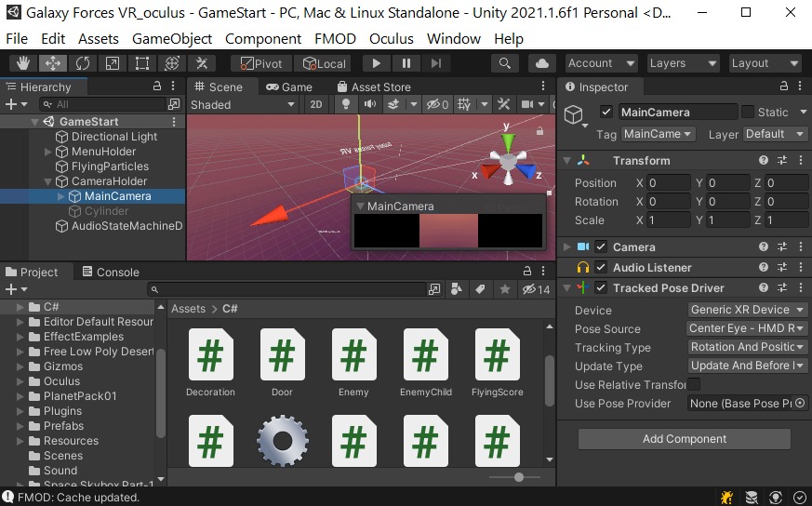The image size is (812, 506).
Task: Click the Inspector panel lock icon
Action: (x=784, y=86)
